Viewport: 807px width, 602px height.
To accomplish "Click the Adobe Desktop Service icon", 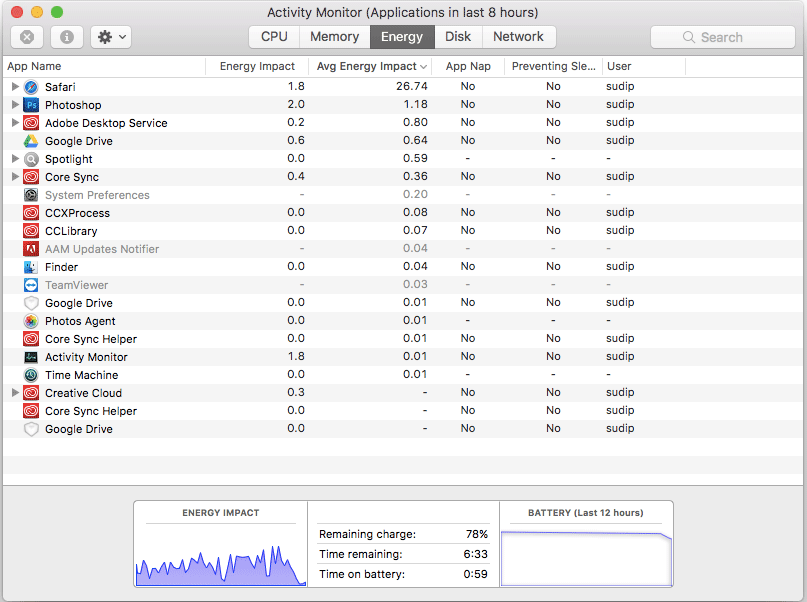I will click(31, 123).
